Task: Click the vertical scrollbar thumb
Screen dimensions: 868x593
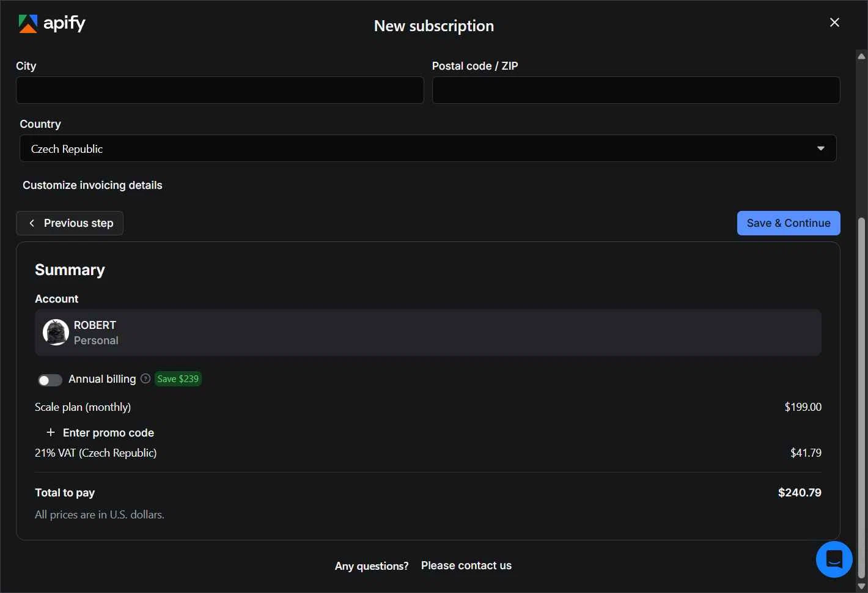Action: coord(861,397)
